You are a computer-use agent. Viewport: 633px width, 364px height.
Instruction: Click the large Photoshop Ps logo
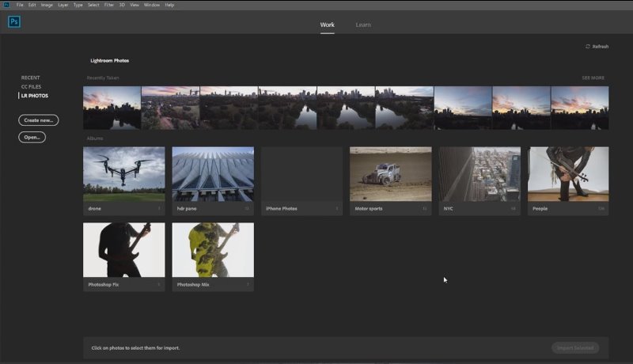pyautogui.click(x=14, y=22)
